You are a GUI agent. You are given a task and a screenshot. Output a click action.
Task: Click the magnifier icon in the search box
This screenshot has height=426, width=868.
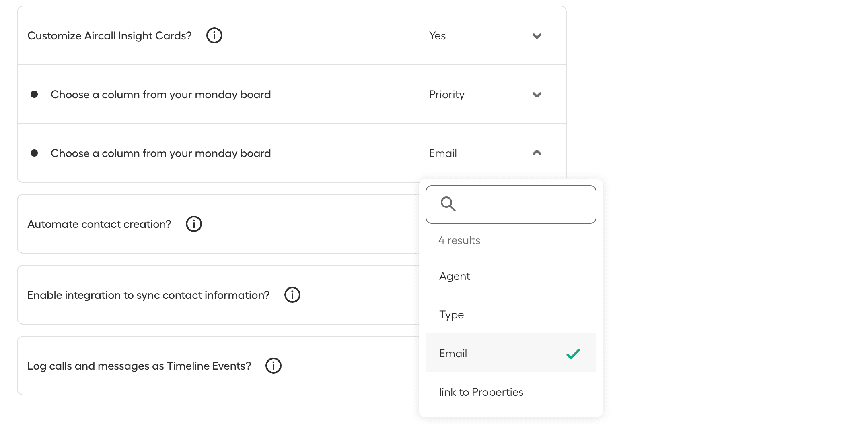click(x=448, y=204)
